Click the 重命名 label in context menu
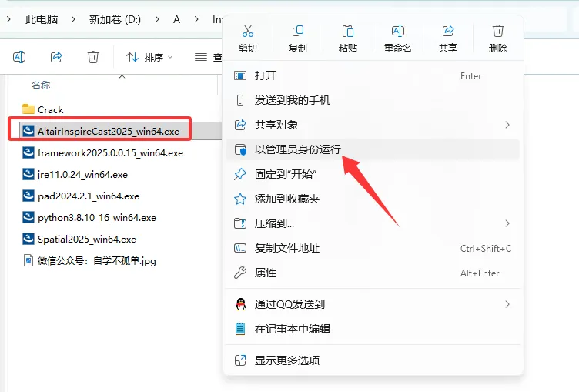Viewport: 579px width, 392px height. coord(398,48)
